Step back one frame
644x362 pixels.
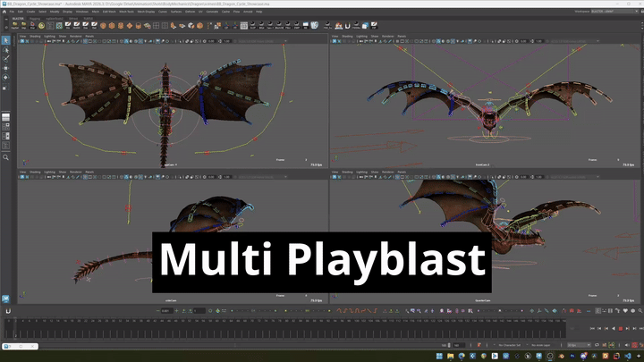pos(599,328)
